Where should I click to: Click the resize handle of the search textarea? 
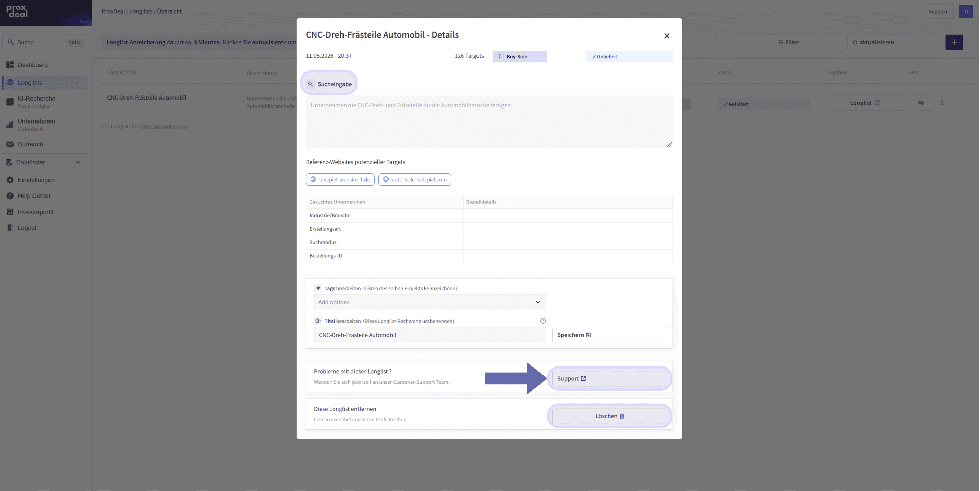(x=669, y=144)
